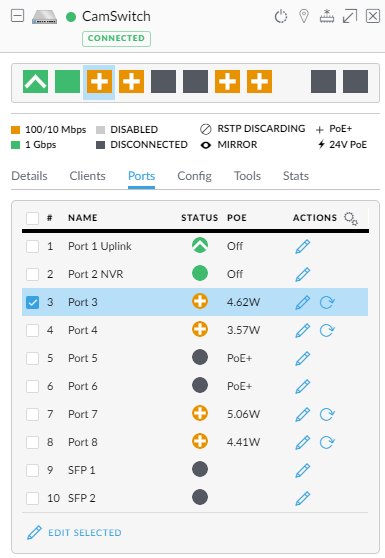Edit Port 2 NVR with pencil icon
This screenshot has width=385, height=558.
tap(302, 274)
